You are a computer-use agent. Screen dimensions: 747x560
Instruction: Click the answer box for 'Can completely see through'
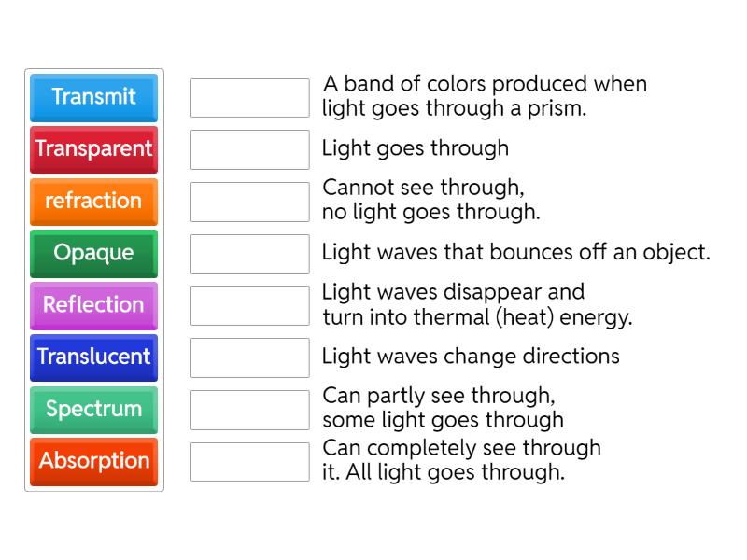249,461
